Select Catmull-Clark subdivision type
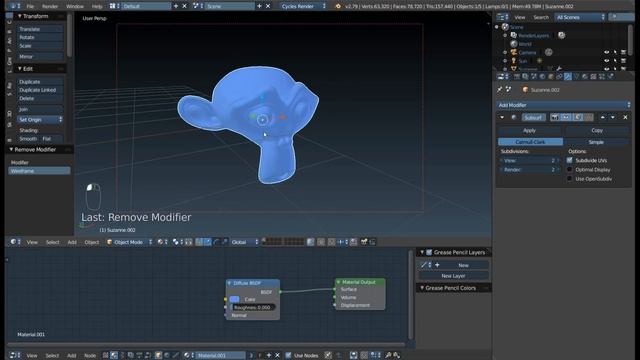 [530, 142]
